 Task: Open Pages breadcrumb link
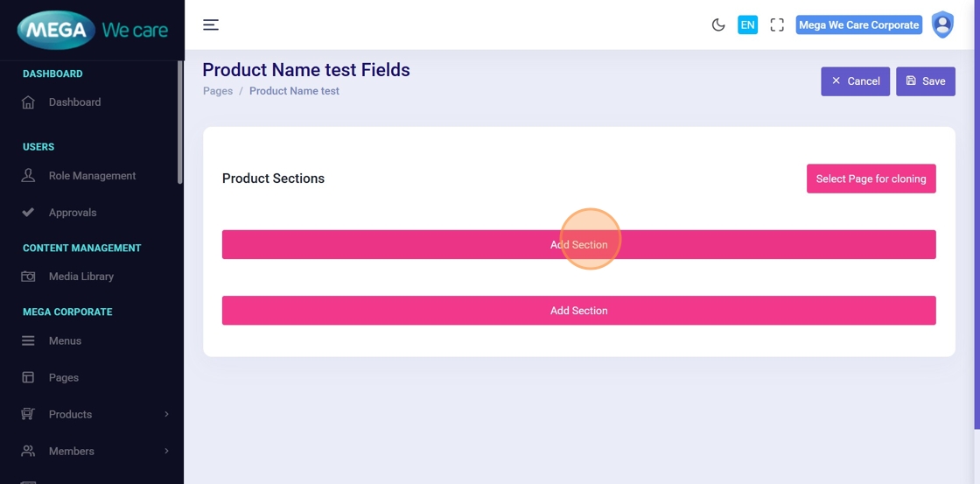[218, 91]
